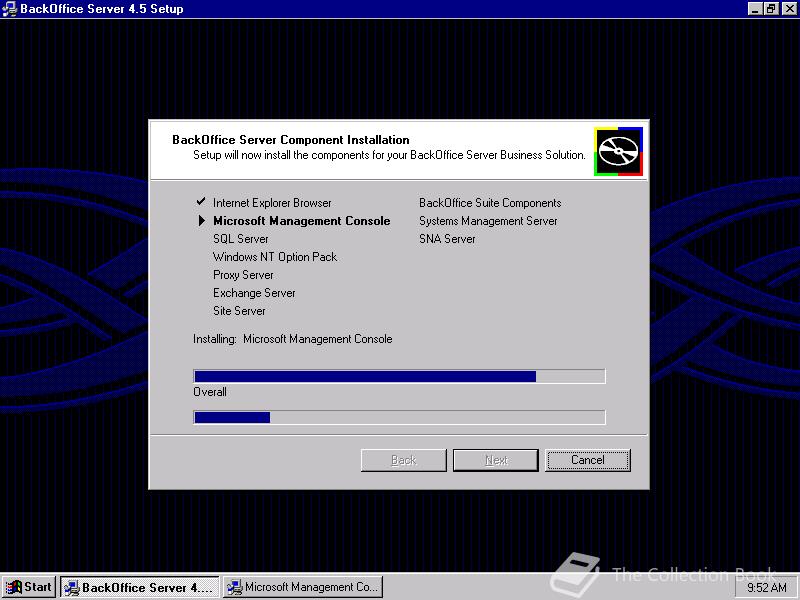Click the Overall progress bar

[x=399, y=417]
